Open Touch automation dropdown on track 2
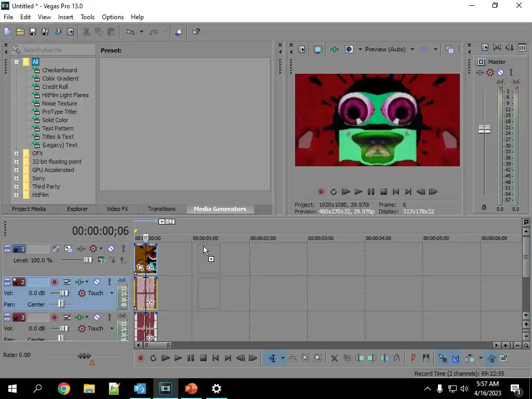The height and width of the screenshot is (399, 532). [112, 293]
